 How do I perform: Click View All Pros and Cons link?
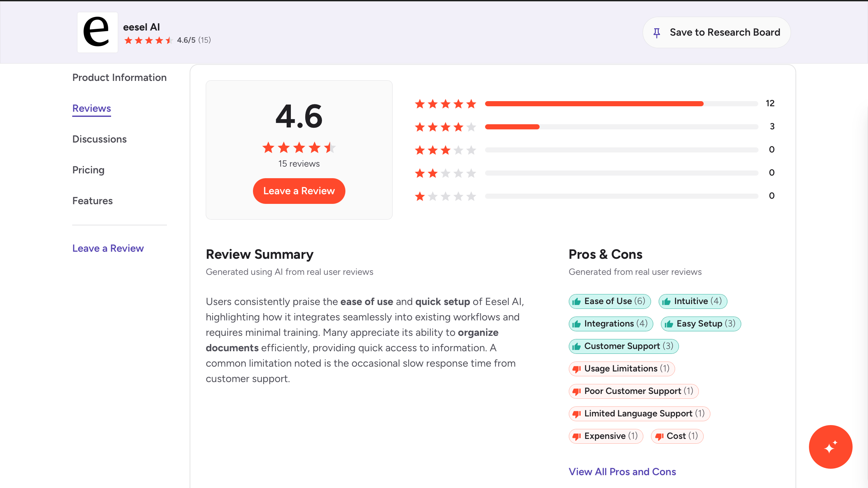pos(622,471)
